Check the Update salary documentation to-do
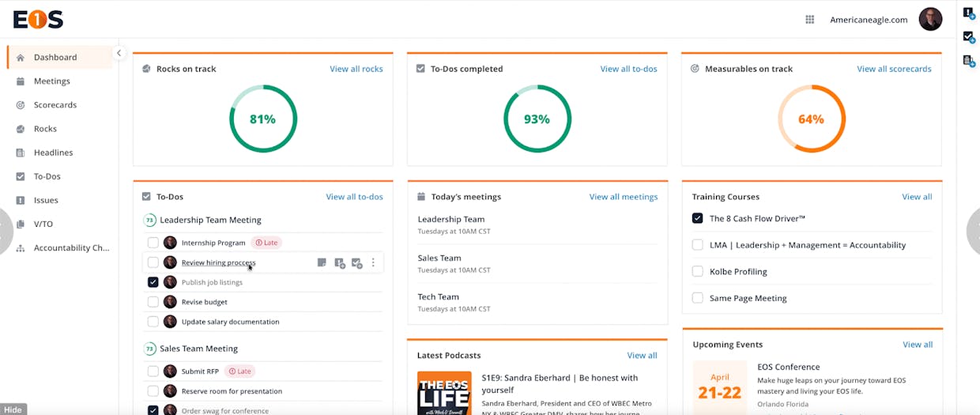 [x=153, y=322]
